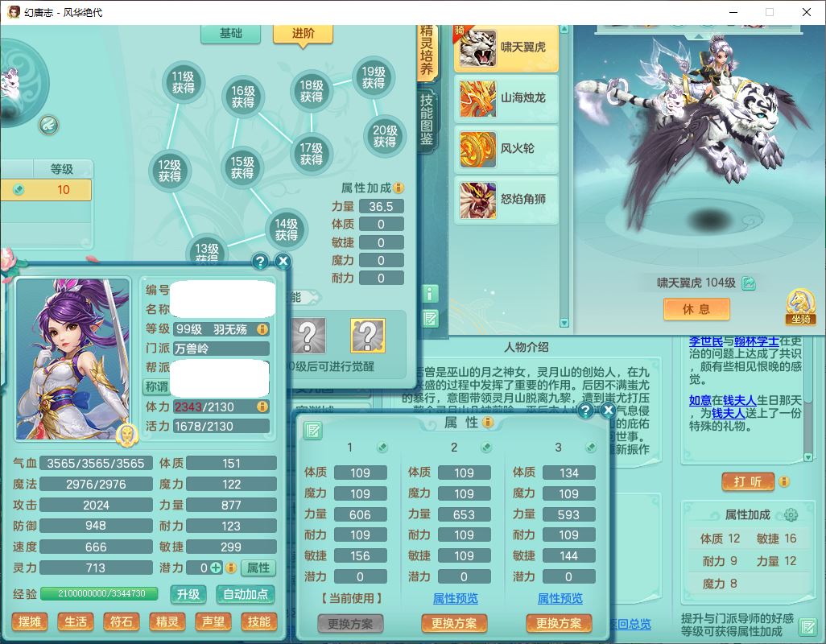
Task: Select 怒焰角狮 from the mount list
Action: click(506, 200)
